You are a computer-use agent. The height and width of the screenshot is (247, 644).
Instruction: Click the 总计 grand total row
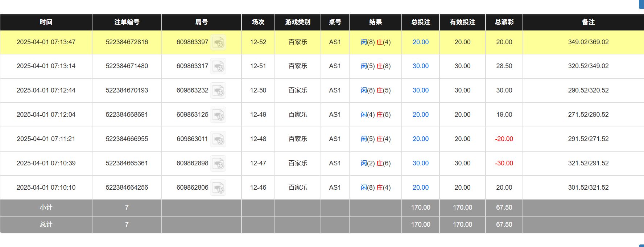[x=46, y=224]
